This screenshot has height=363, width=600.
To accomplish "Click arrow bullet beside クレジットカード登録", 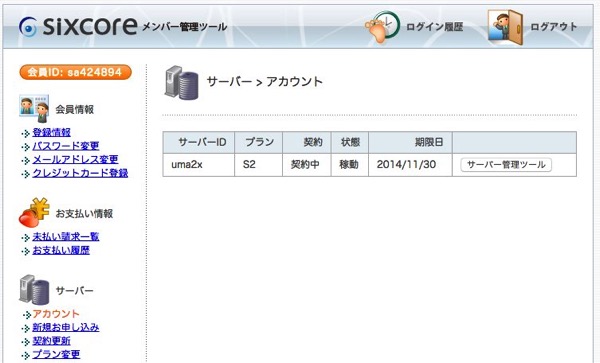I will (26, 174).
